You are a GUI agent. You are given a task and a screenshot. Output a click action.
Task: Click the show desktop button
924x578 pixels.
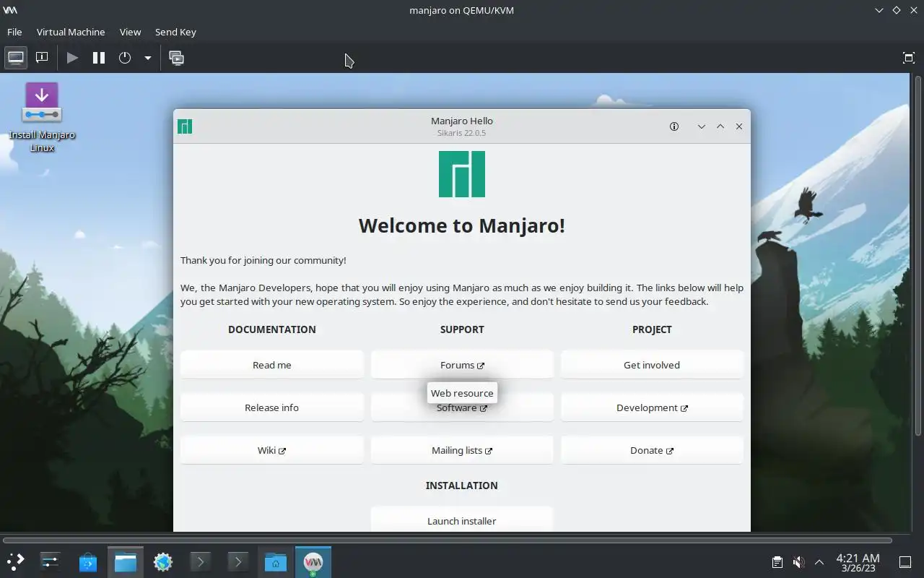point(905,561)
